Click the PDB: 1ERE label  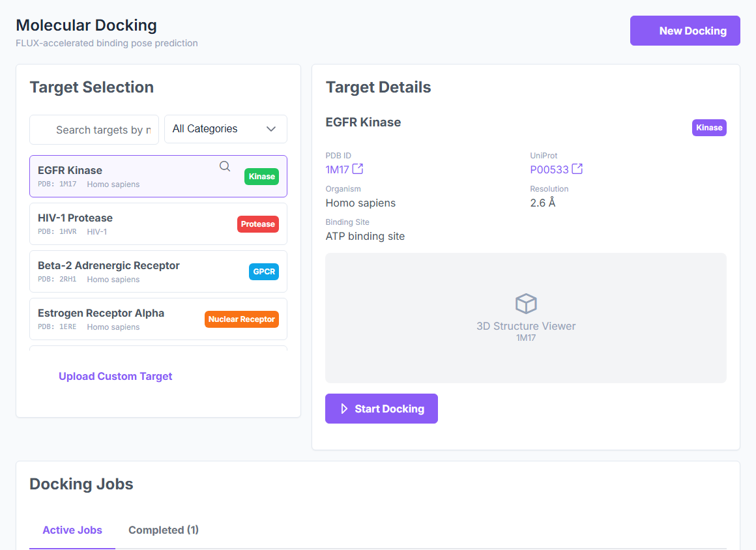(57, 327)
